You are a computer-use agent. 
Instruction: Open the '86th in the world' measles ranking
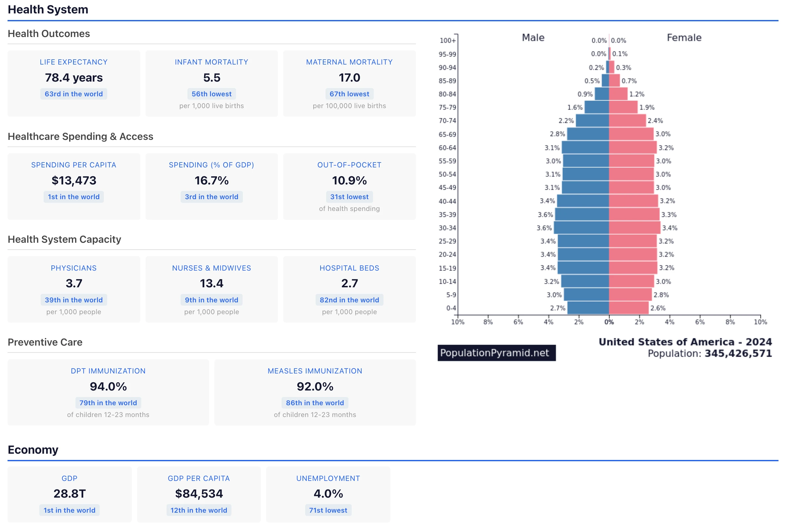click(315, 403)
